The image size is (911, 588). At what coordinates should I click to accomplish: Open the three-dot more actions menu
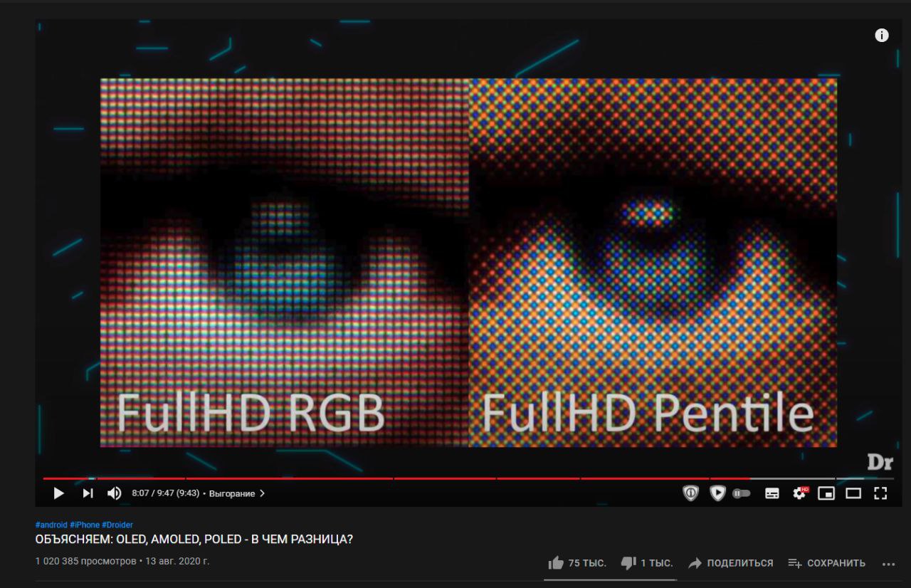click(888, 564)
